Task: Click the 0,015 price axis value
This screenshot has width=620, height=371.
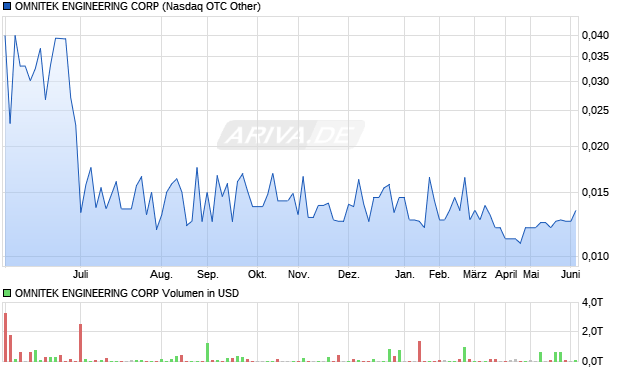Action: 595,192
